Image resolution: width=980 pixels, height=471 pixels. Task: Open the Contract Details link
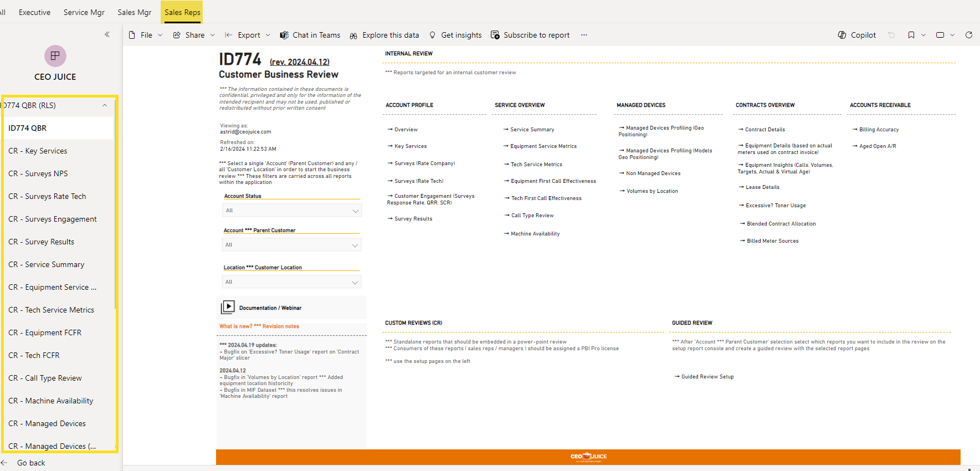click(x=761, y=130)
